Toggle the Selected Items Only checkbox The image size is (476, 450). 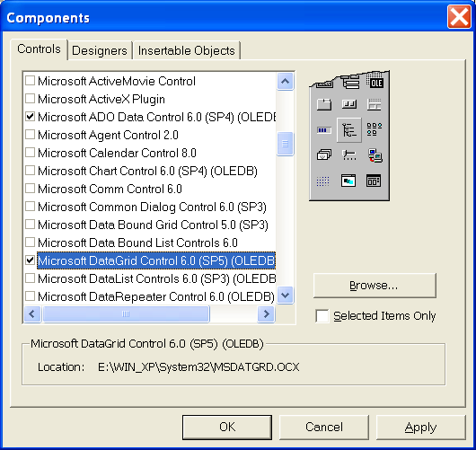[x=322, y=316]
